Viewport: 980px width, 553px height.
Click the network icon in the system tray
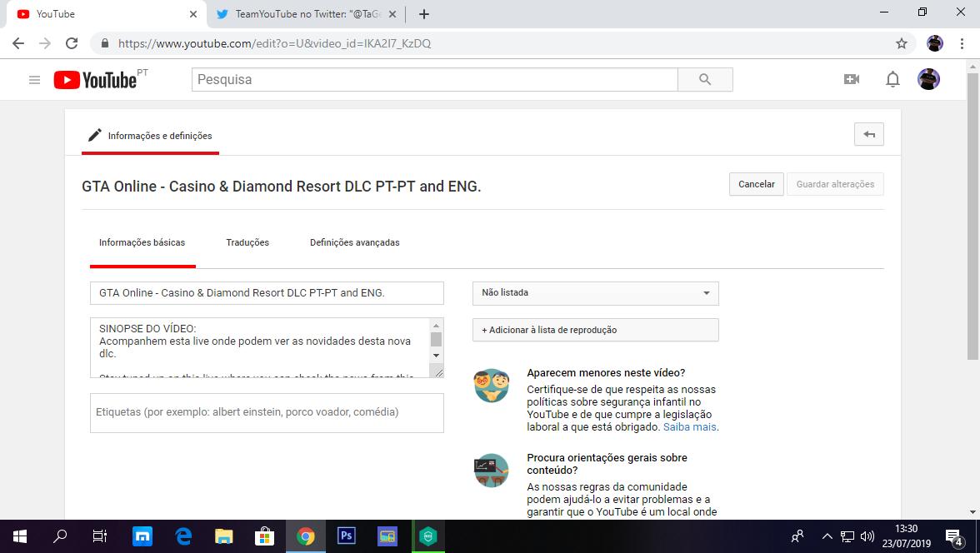[847, 536]
